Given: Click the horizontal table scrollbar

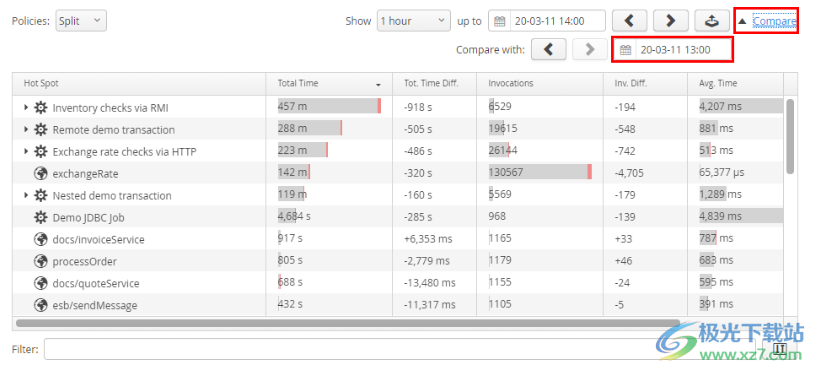Looking at the screenshot, I should [348, 323].
